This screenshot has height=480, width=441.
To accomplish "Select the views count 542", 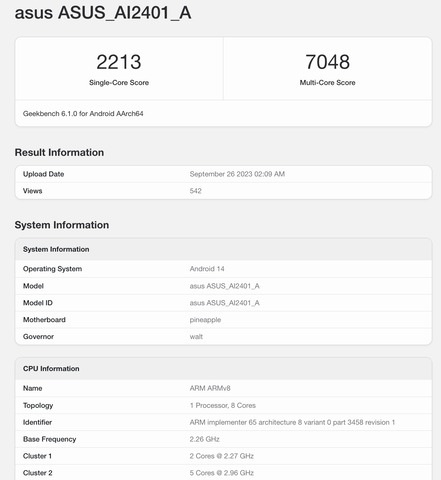I will pos(195,191).
